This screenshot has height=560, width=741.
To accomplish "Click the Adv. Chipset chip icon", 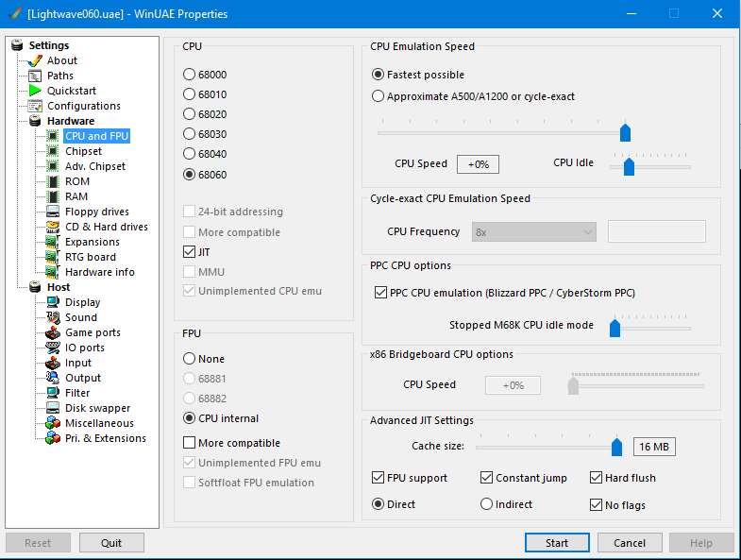I will [53, 166].
